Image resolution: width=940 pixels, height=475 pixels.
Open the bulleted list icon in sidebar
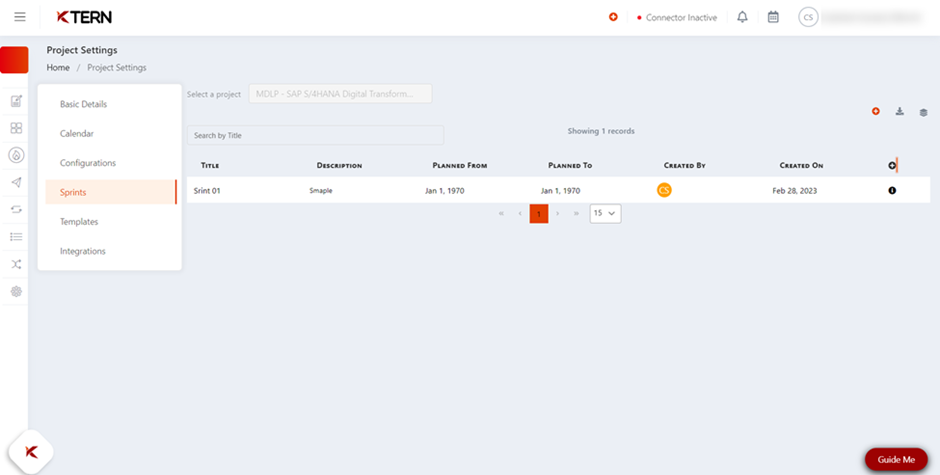[16, 237]
